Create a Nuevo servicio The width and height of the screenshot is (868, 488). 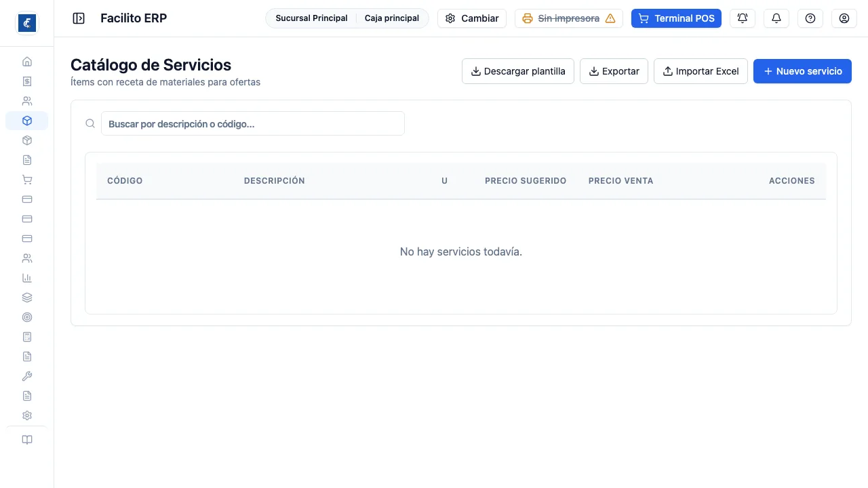(x=802, y=71)
